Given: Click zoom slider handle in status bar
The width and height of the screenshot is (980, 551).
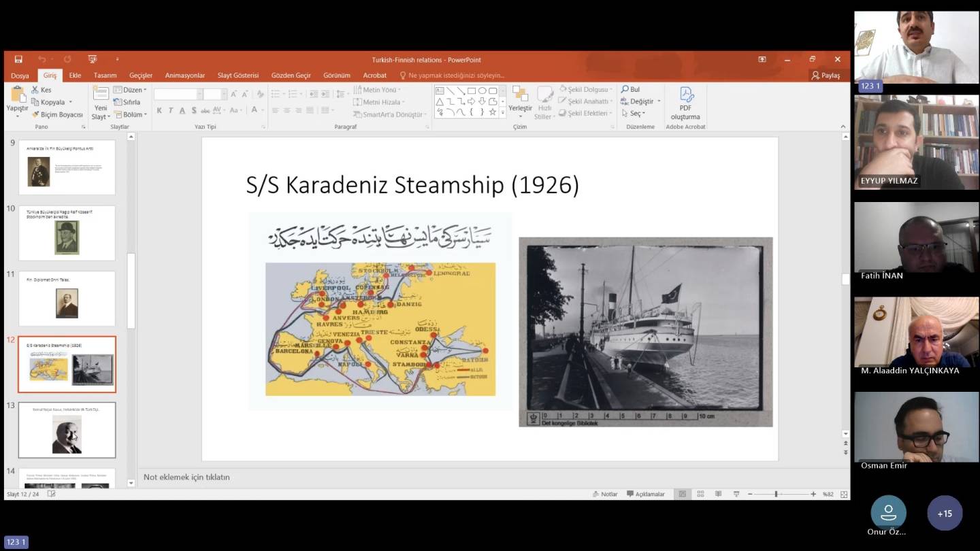Looking at the screenshot, I should (x=776, y=494).
